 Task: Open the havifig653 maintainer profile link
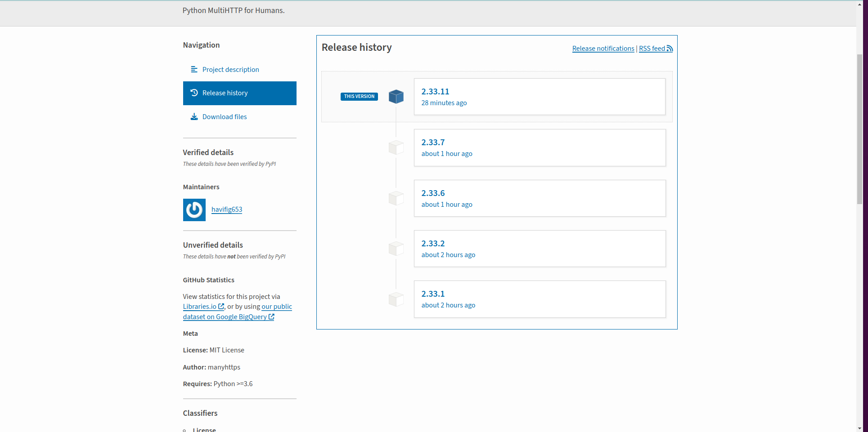coord(227,209)
